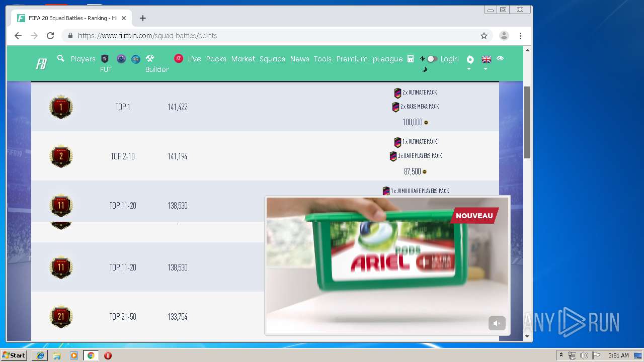The image size is (644, 362).
Task: Open the pLeague link
Action: 388,59
